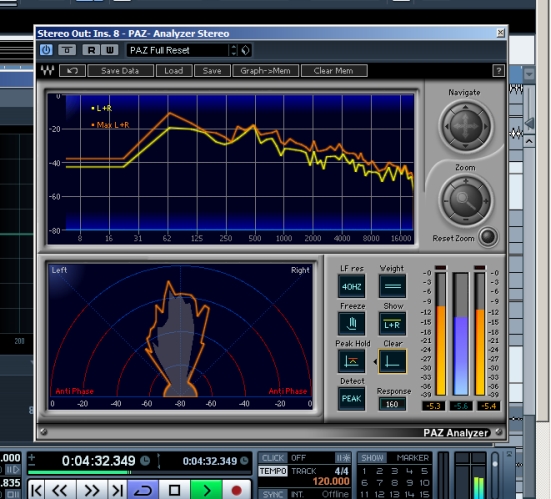Click the 4/4 time signature
The width and height of the screenshot is (551, 499).
(x=341, y=471)
